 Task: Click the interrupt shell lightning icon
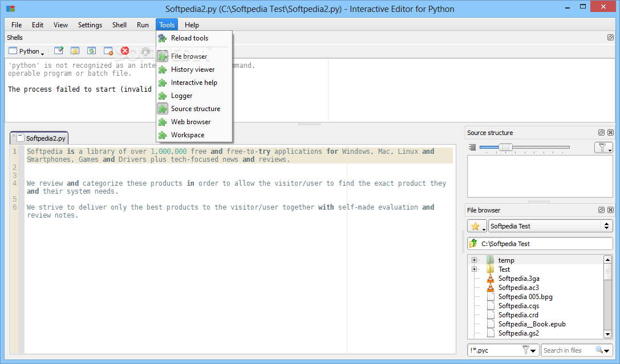(75, 51)
